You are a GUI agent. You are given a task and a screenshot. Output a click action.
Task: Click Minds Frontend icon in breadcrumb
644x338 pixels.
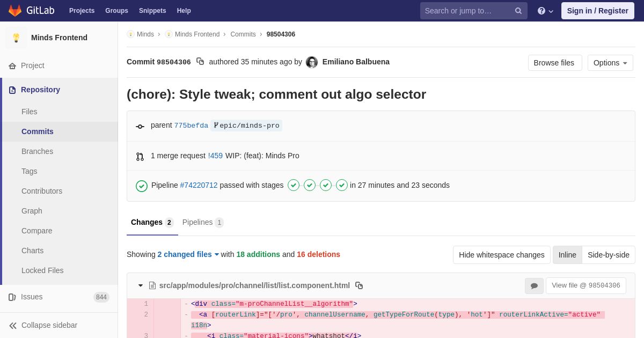(169, 34)
